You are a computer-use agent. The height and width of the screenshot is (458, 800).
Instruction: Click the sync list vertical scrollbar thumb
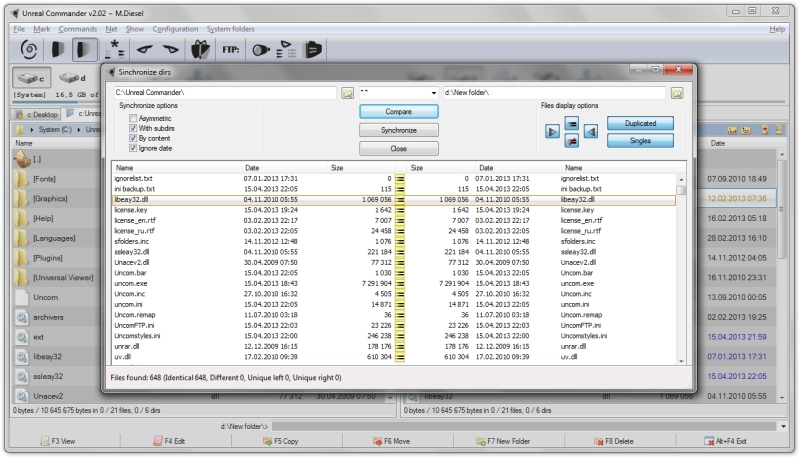click(681, 190)
